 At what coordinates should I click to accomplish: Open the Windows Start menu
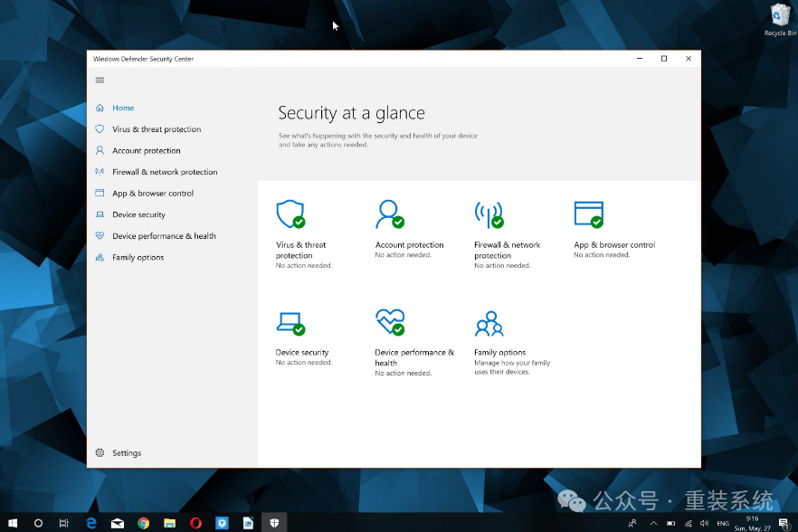[x=13, y=523]
